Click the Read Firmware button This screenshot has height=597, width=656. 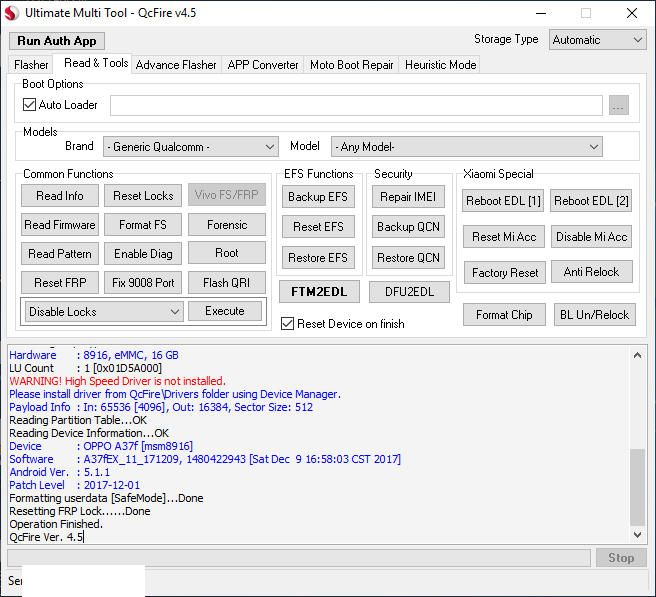(60, 225)
